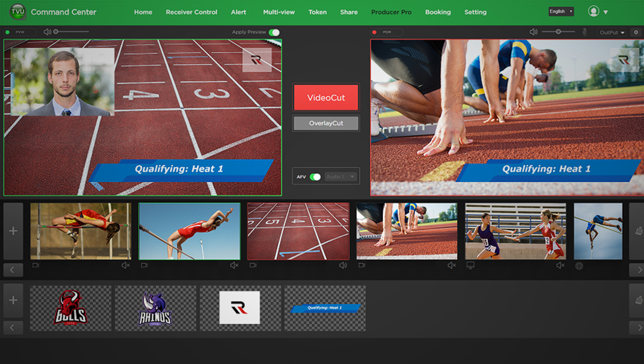644x364 pixels.
Task: Click the program output speaker icon
Action: click(x=533, y=32)
